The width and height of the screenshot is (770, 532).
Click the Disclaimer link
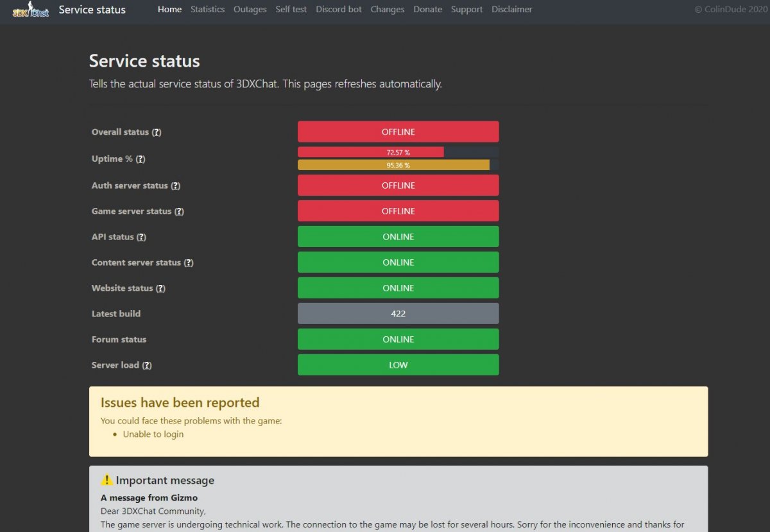[x=511, y=9]
